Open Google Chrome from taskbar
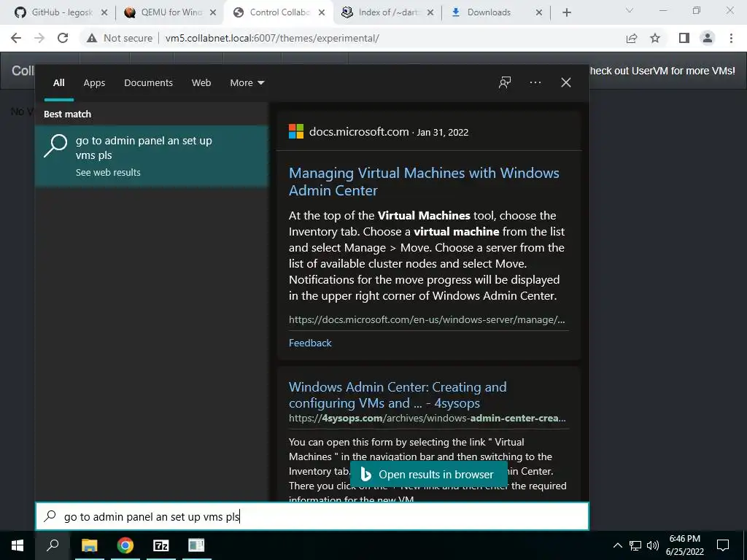Screen dimensions: 747x560 tap(125, 545)
